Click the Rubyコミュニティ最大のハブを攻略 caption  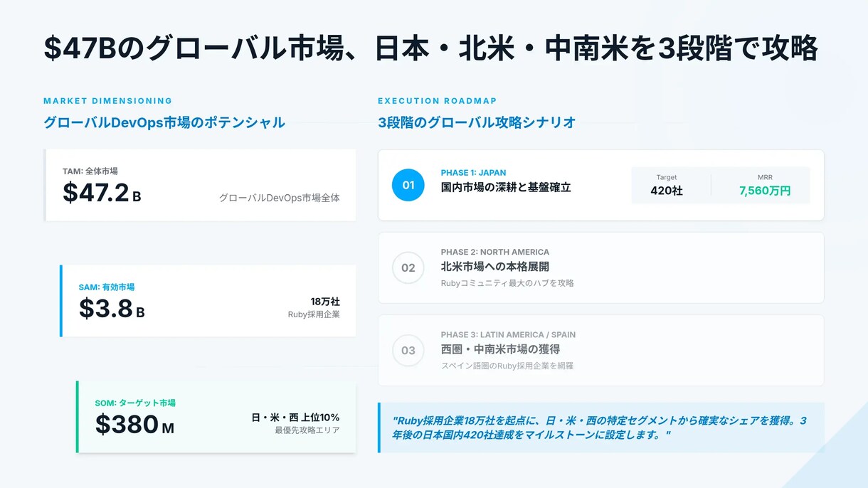pos(507,283)
